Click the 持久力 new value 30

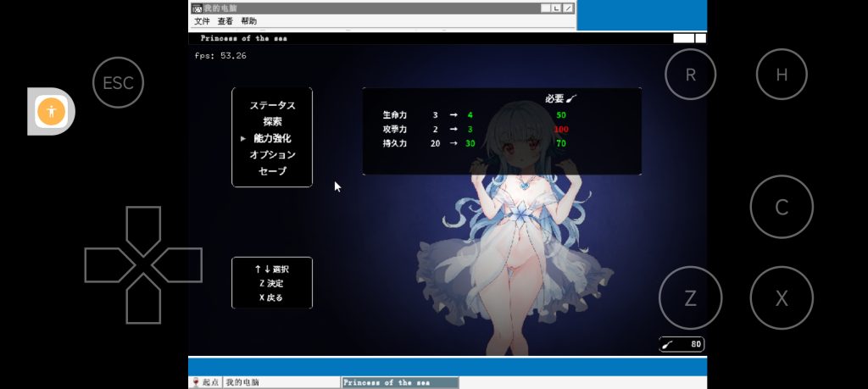[470, 144]
